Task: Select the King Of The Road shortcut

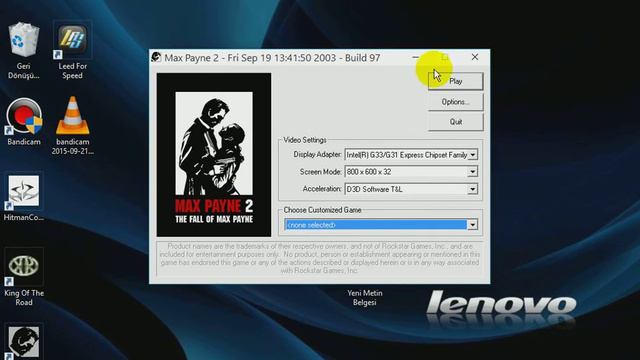Action: coord(24,267)
